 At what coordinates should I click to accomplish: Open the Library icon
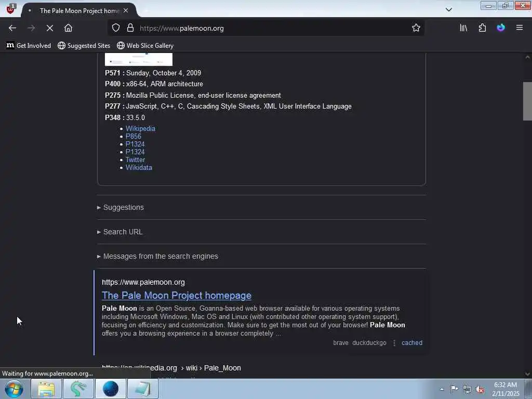point(463,28)
